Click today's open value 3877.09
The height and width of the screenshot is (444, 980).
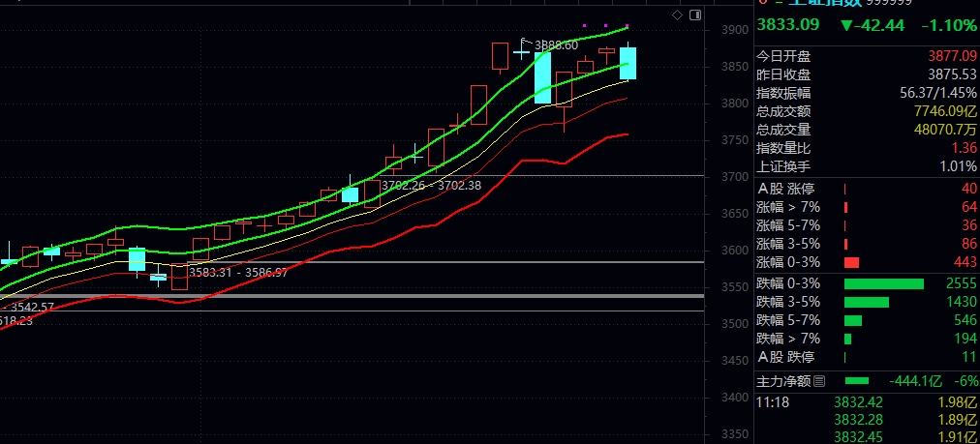(952, 57)
